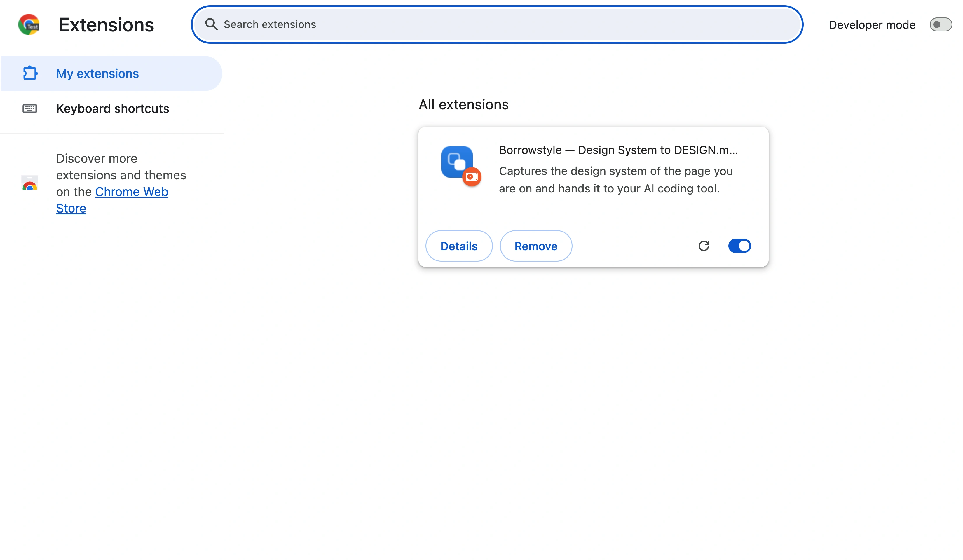Click the Keyboard shortcuts keyboard icon
The width and height of the screenshot is (963, 560).
[30, 109]
